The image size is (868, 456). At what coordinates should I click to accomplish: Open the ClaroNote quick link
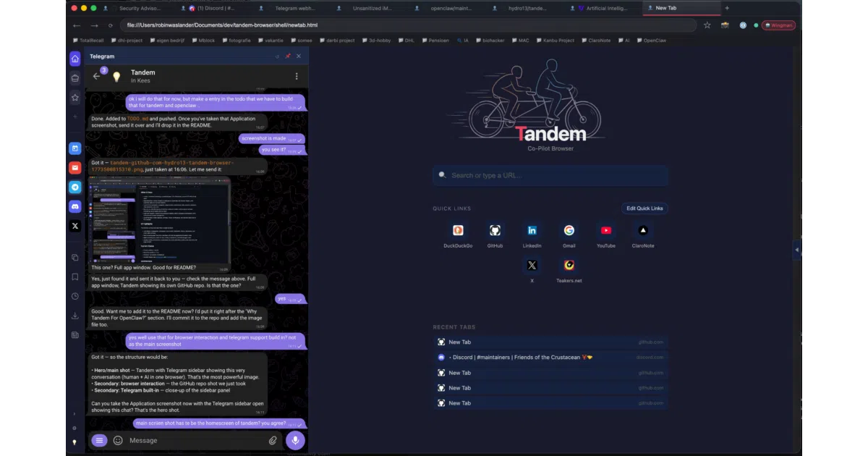(x=643, y=236)
